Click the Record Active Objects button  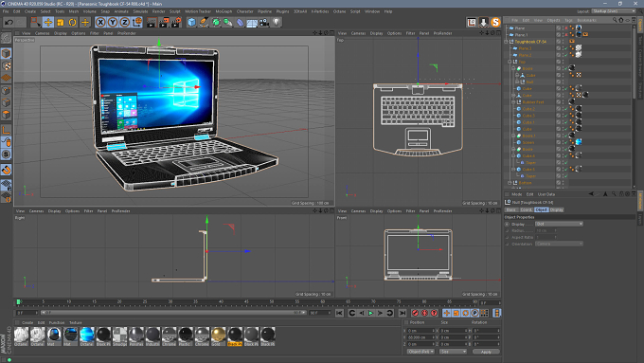(x=415, y=314)
